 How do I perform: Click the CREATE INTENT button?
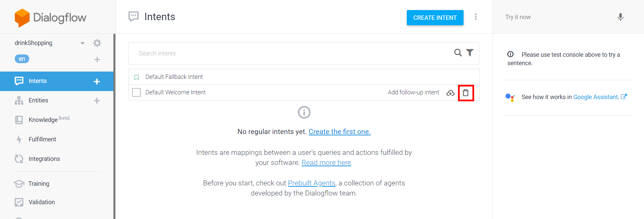[x=435, y=18]
